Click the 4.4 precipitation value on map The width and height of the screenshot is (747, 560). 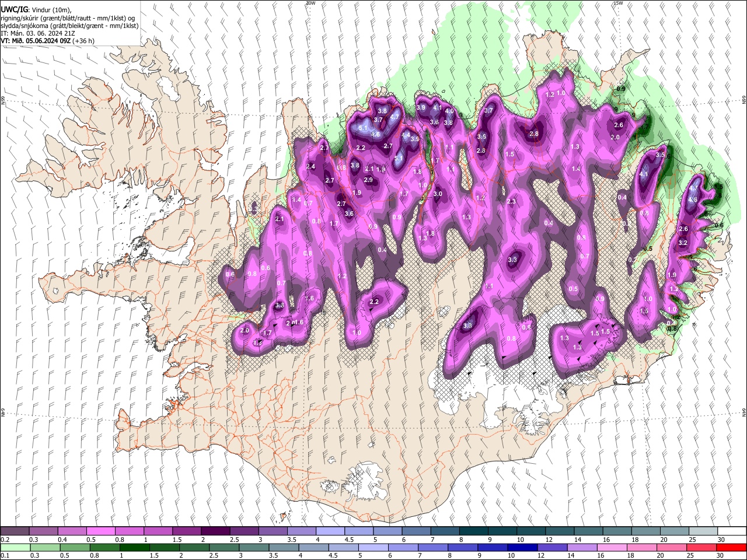click(x=406, y=134)
